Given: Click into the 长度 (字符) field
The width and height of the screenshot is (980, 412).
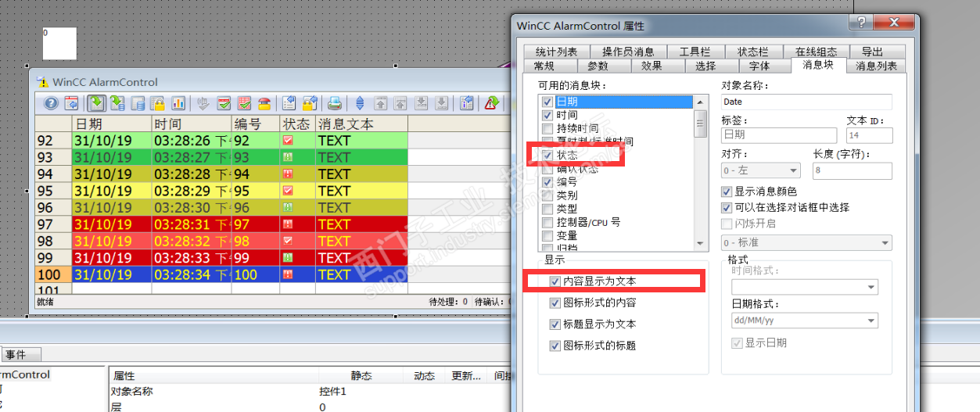Looking at the screenshot, I should [x=853, y=170].
